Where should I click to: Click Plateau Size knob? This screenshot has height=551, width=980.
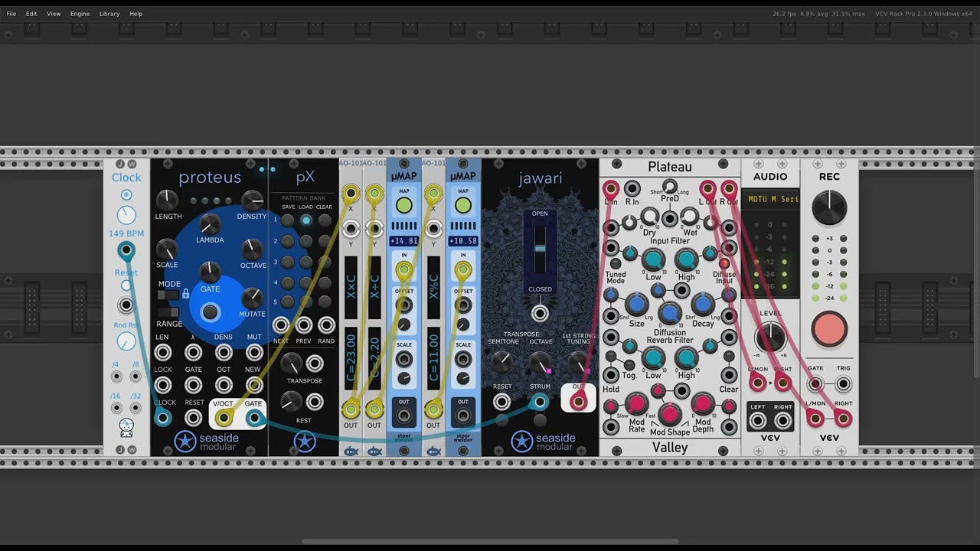(x=636, y=305)
